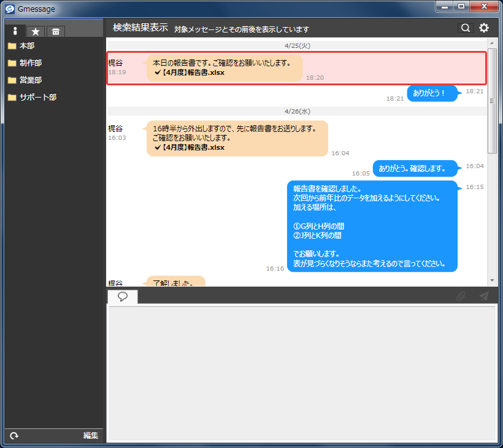
Task: Switch to the contacts person tab
Action: click(x=15, y=31)
